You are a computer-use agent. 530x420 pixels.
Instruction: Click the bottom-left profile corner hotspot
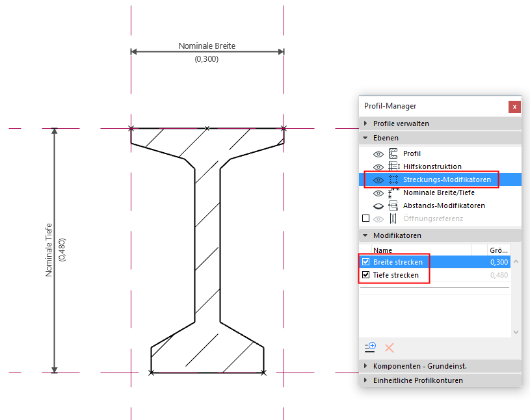[152, 373]
